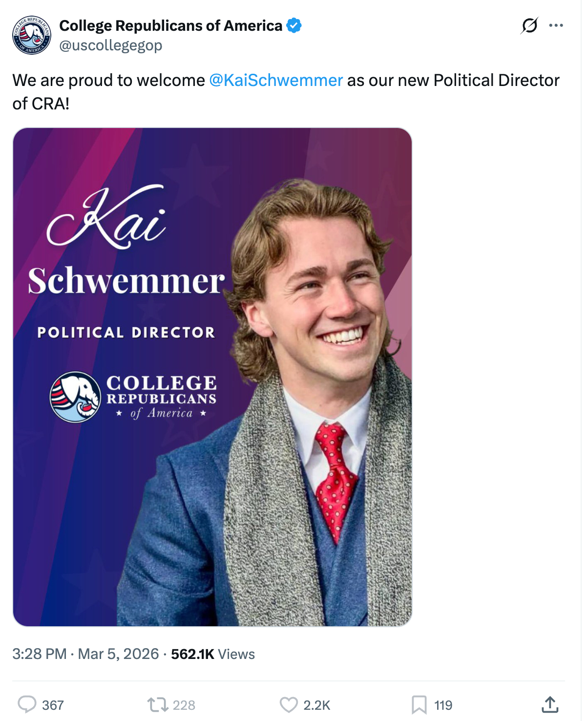View the 562.1K Views analytics

[213, 654]
